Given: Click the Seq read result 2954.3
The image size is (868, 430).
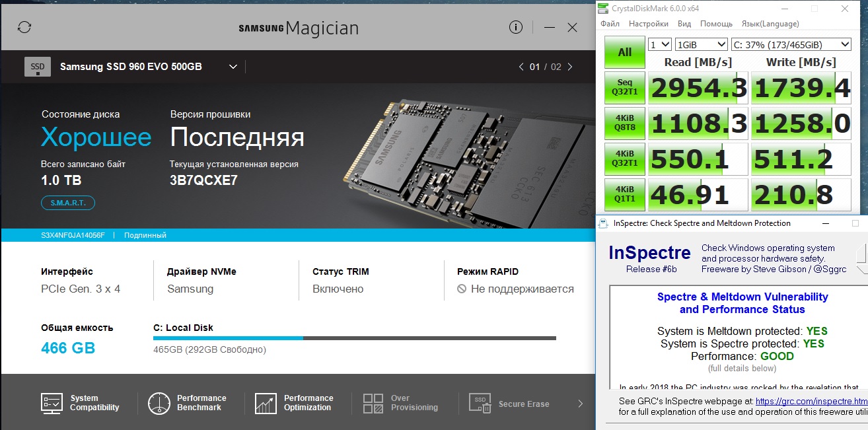Looking at the screenshot, I should (698, 88).
